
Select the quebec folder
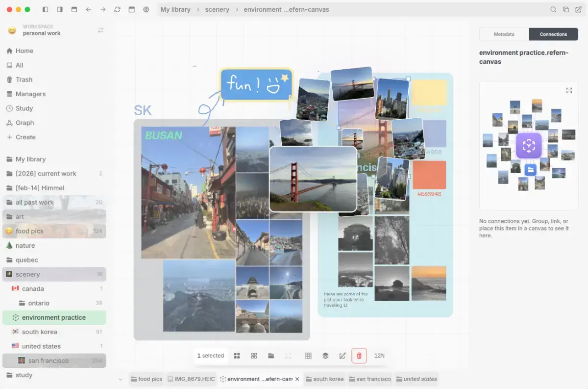click(x=54, y=260)
